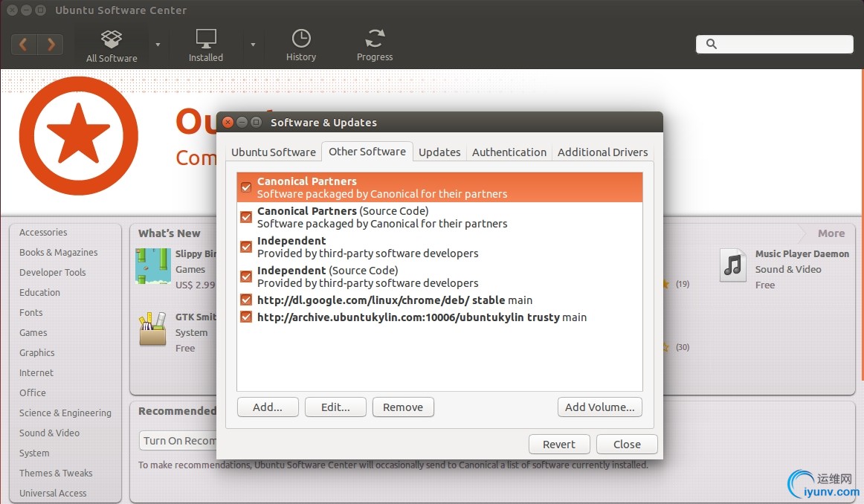This screenshot has height=504, width=864.
Task: Open the Themes & Tweaks category
Action: (x=56, y=474)
